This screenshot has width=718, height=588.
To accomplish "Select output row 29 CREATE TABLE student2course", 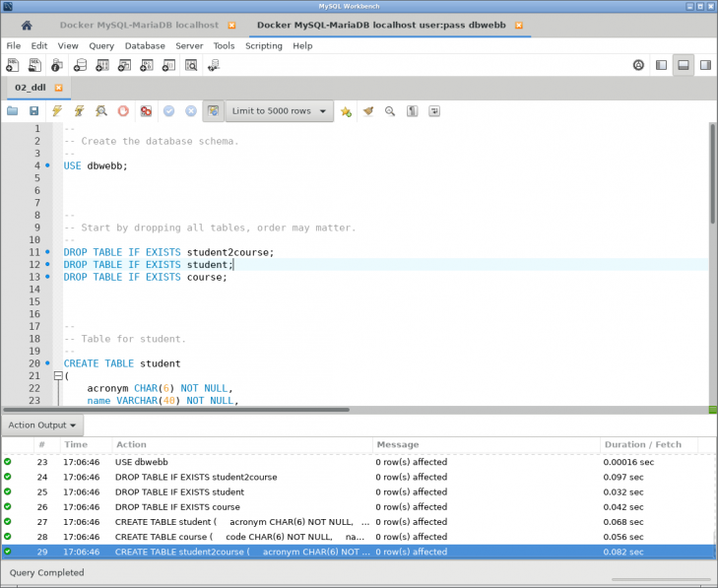I will click(359, 552).
